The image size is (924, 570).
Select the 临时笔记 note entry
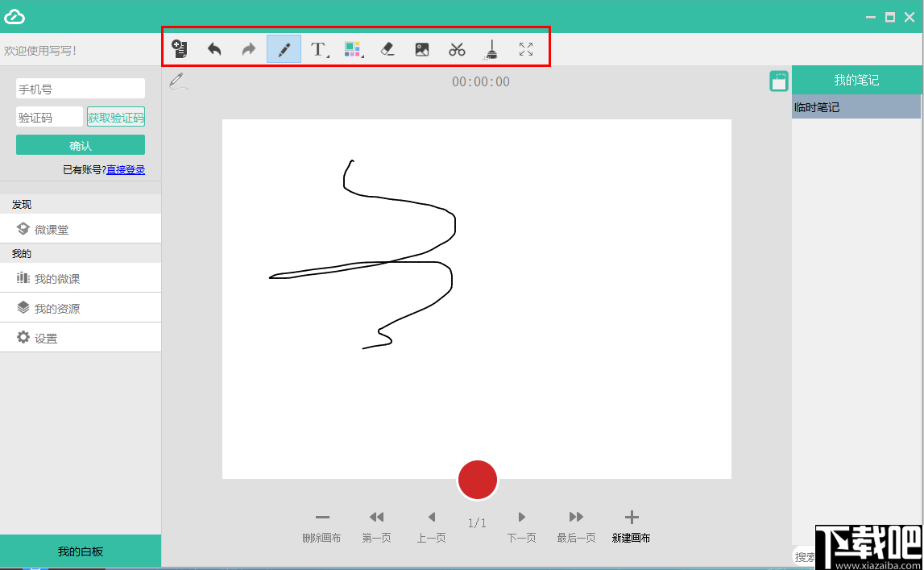(856, 106)
